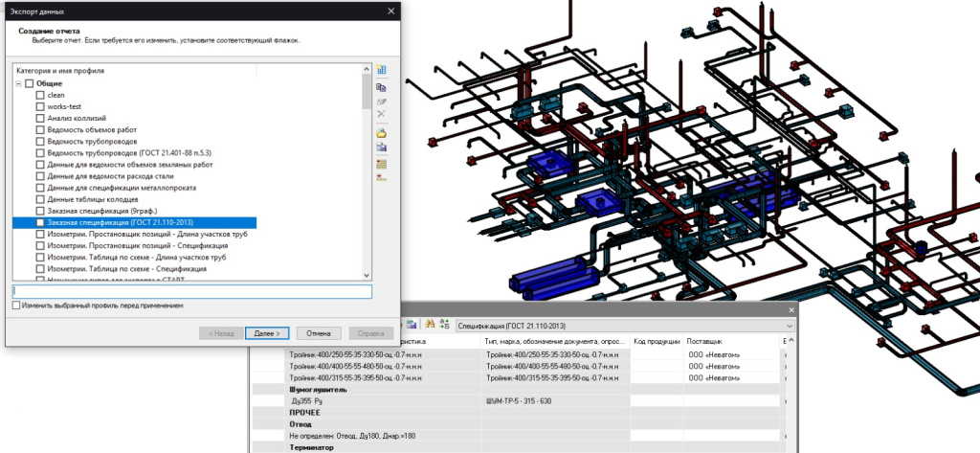Click the tree settings icon beside binoculars
Screen dimensions: 980x453
(x=445, y=325)
